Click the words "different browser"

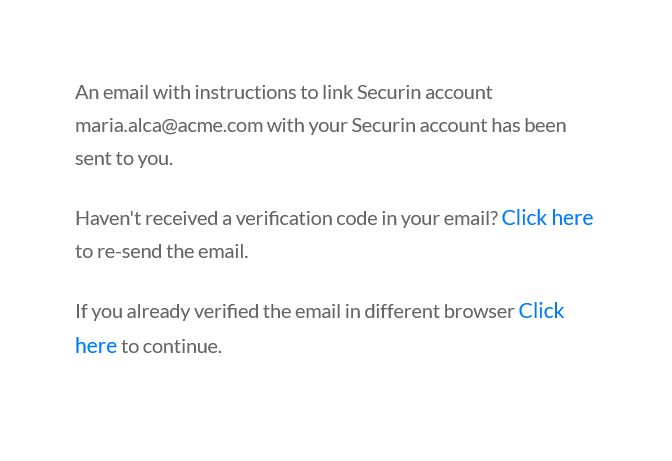point(439,311)
